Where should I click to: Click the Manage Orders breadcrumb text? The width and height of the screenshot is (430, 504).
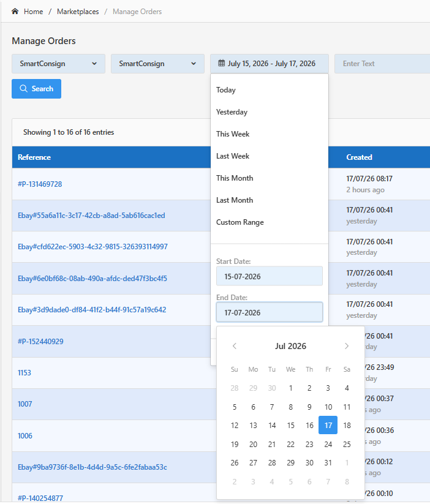[137, 12]
